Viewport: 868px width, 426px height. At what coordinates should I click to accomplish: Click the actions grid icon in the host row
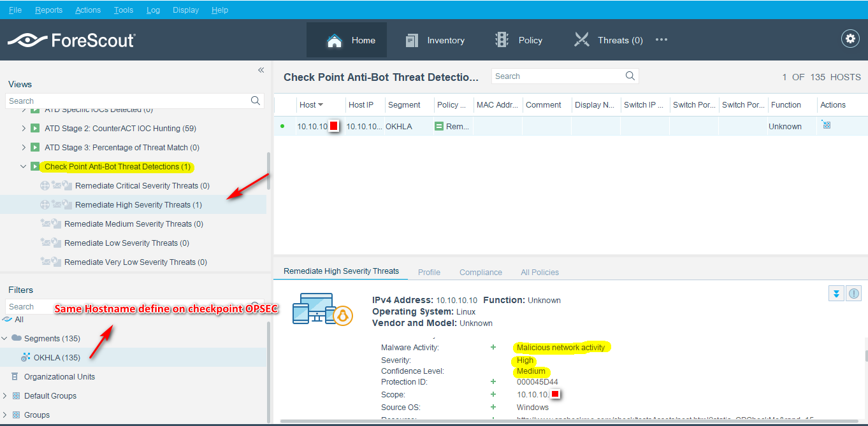click(826, 125)
